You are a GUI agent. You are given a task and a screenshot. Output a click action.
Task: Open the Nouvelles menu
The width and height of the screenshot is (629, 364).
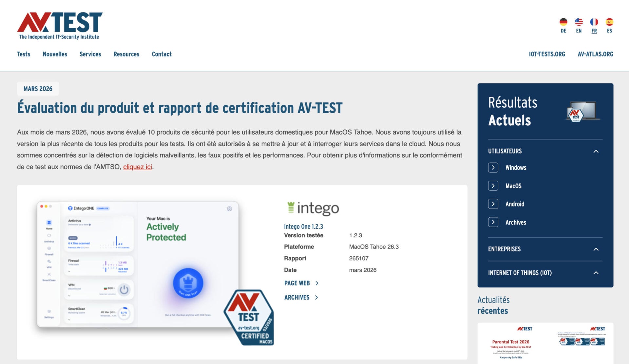click(55, 54)
